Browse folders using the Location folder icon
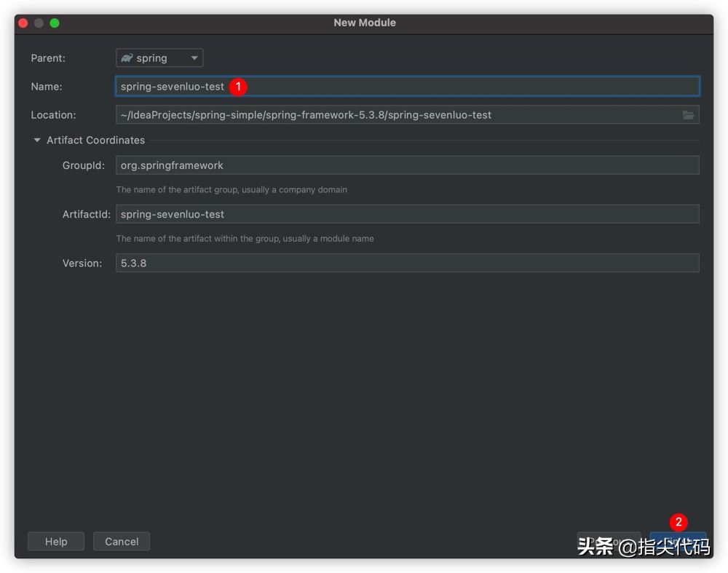The height and width of the screenshot is (573, 728). pyautogui.click(x=688, y=115)
